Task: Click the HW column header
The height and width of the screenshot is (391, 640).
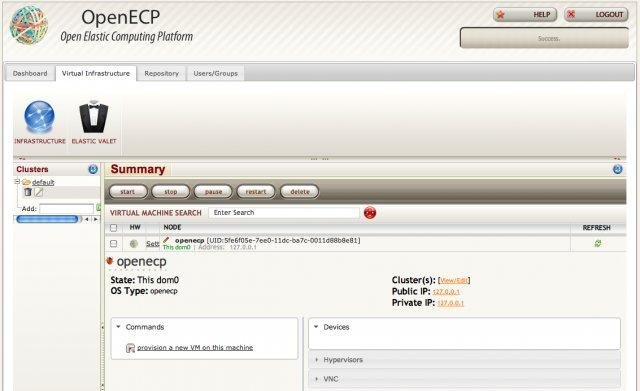Action: [135, 227]
